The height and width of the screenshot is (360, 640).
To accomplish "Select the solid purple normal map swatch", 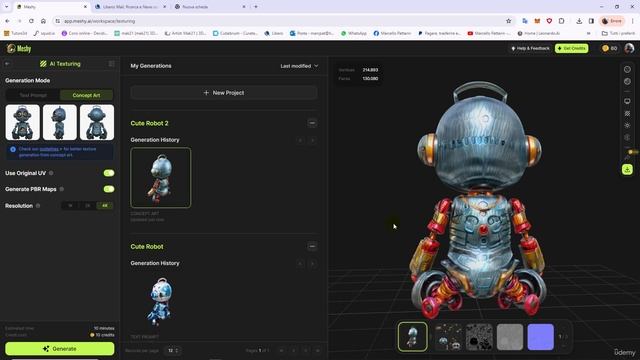I will tap(540, 337).
